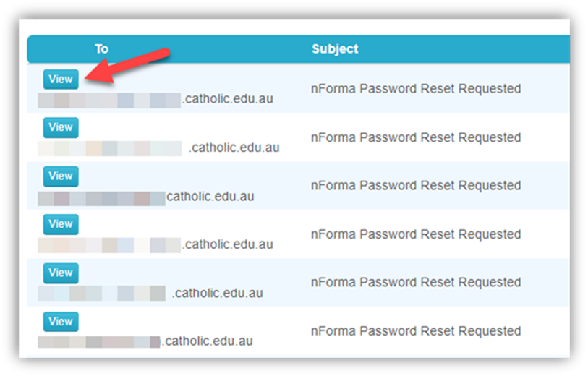Click the second row's recipient email address
This screenshot has width=588, height=376.
tap(159, 148)
